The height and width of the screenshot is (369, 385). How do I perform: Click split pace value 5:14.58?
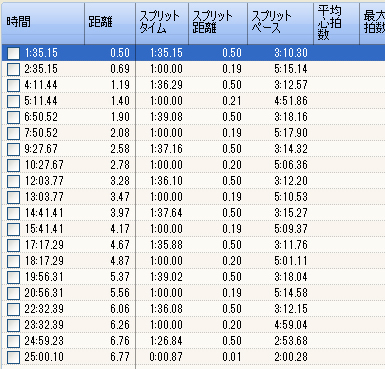pos(291,293)
